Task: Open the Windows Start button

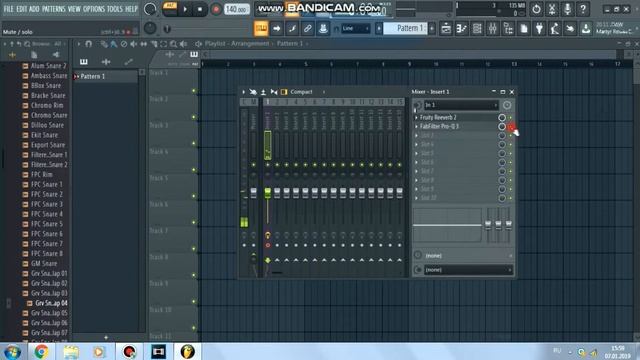Action: pos(12,351)
